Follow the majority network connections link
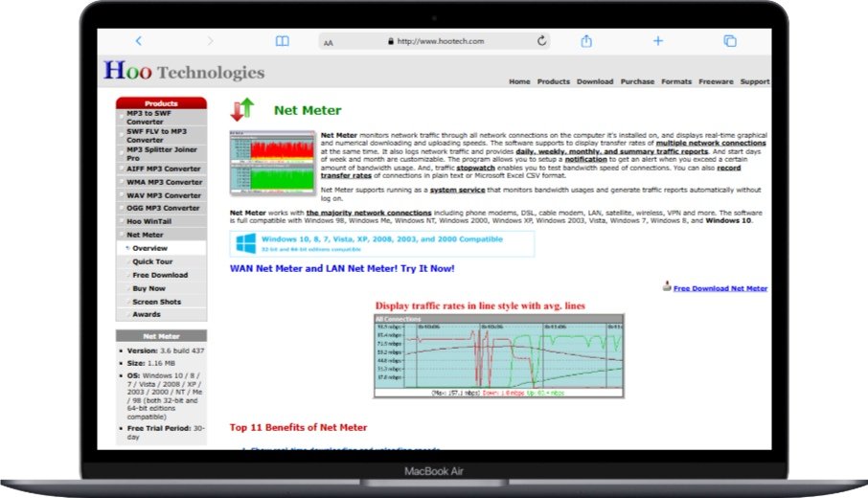Viewport: 868px width, 498px height. point(369,213)
